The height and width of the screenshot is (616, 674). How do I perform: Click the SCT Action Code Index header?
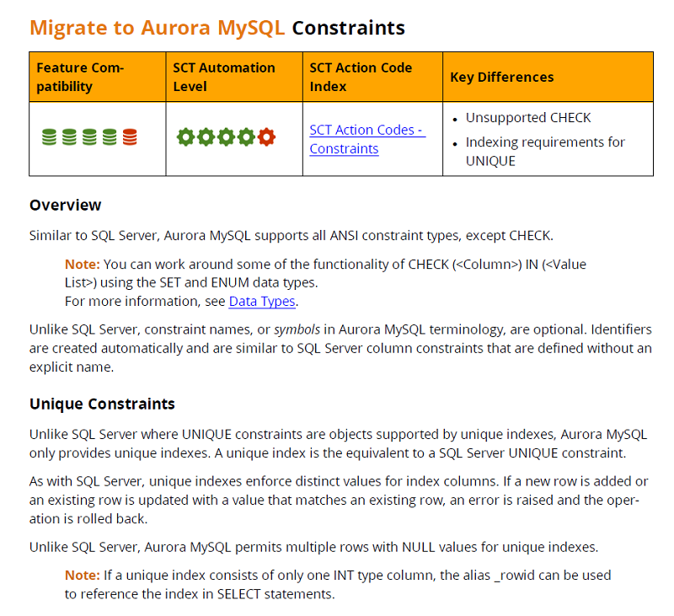pos(372,77)
